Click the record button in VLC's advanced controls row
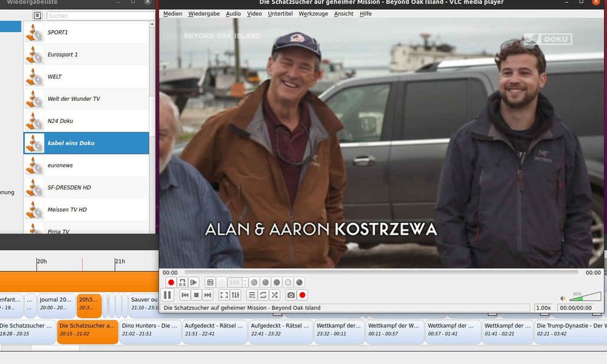 coord(171,283)
